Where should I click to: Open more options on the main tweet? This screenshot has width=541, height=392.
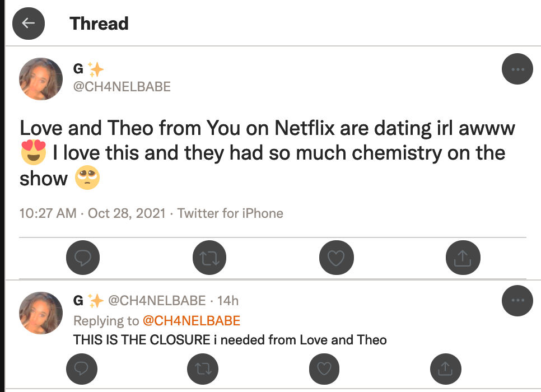pyautogui.click(x=517, y=69)
